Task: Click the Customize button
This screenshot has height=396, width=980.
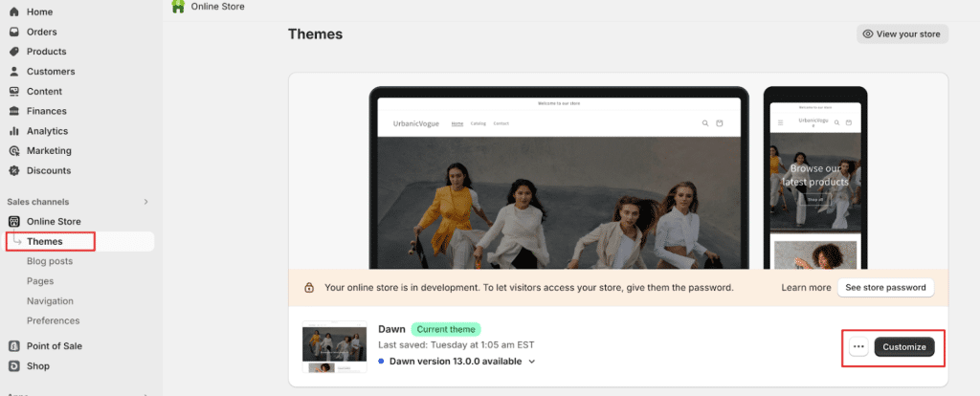Action: (x=904, y=346)
